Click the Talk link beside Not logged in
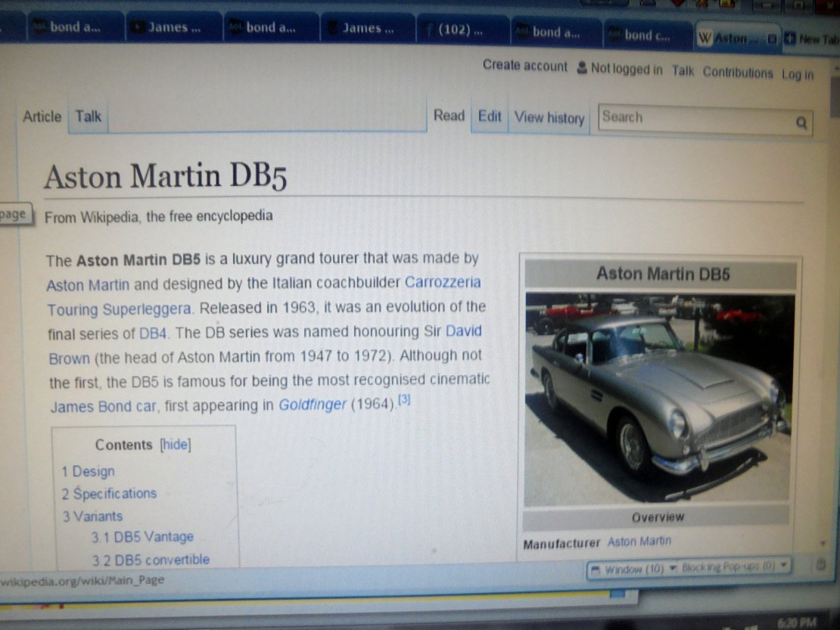This screenshot has height=630, width=840. [x=683, y=70]
